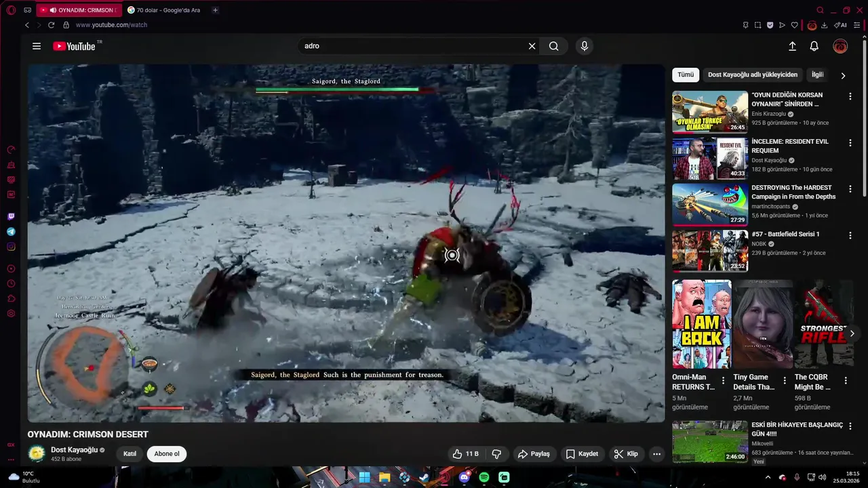868x488 pixels.
Task: Subscribe using the Abone ol button
Action: pos(167,454)
